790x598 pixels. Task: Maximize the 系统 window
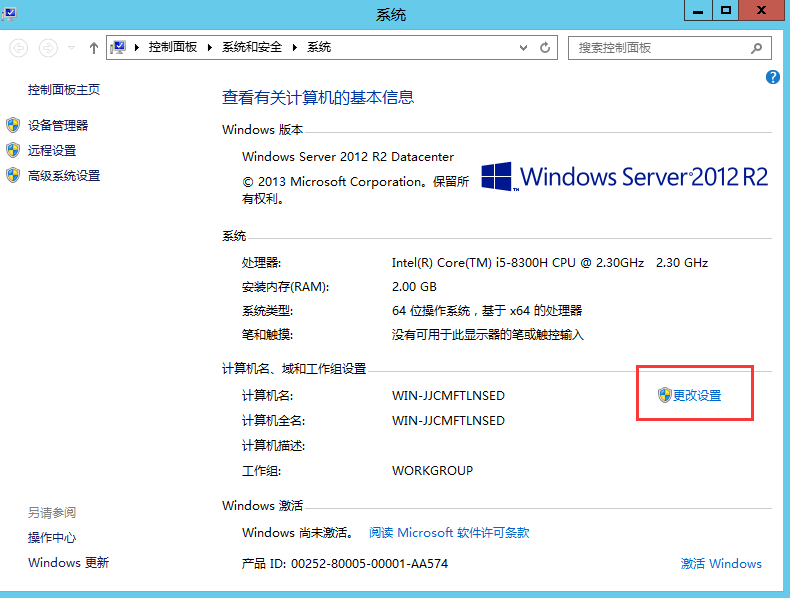[x=726, y=10]
